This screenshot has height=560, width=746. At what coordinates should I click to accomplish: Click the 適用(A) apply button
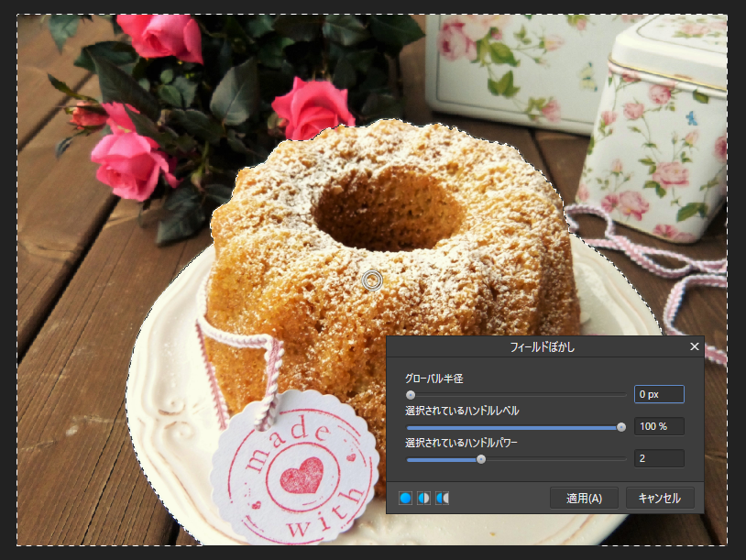pos(584,499)
